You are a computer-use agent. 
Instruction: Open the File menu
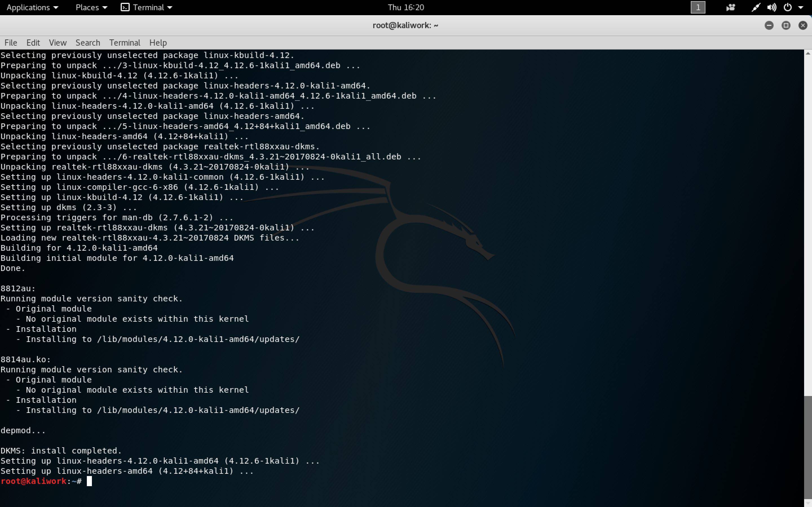[11, 43]
